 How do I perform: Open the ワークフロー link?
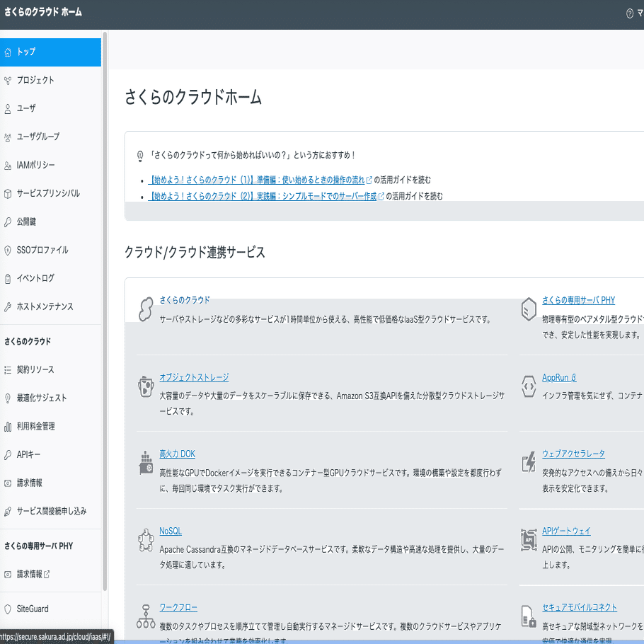(178, 608)
